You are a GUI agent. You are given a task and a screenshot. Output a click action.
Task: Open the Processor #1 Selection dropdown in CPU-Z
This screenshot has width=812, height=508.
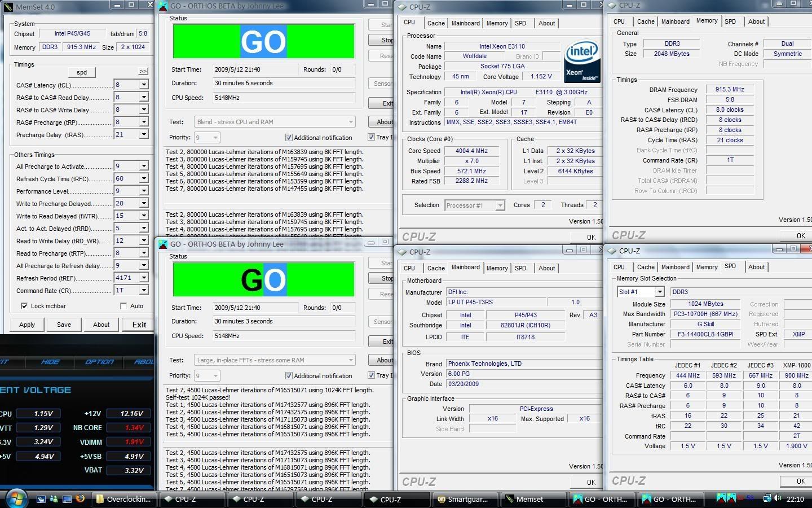(x=500, y=205)
